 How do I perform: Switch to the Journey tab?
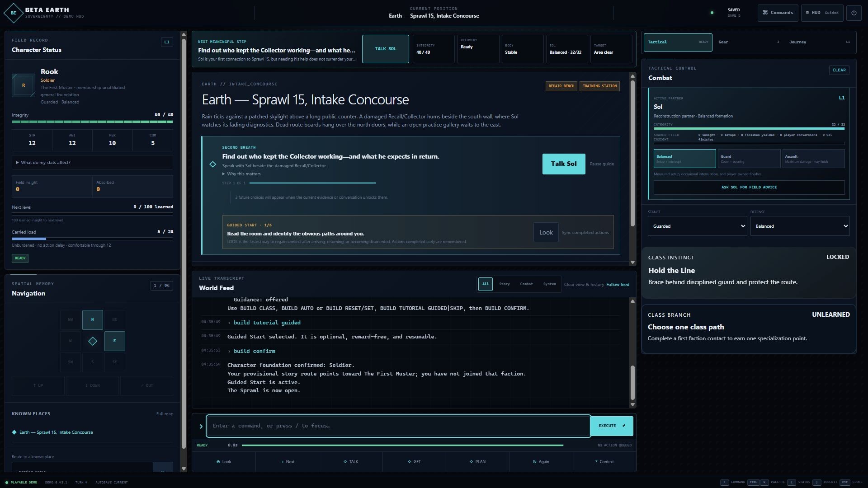point(819,42)
